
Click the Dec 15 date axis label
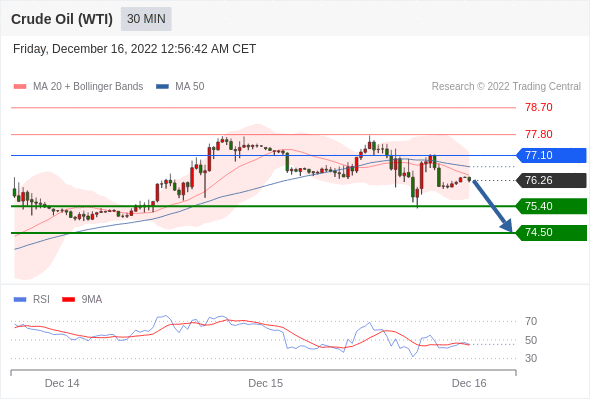[x=266, y=383]
